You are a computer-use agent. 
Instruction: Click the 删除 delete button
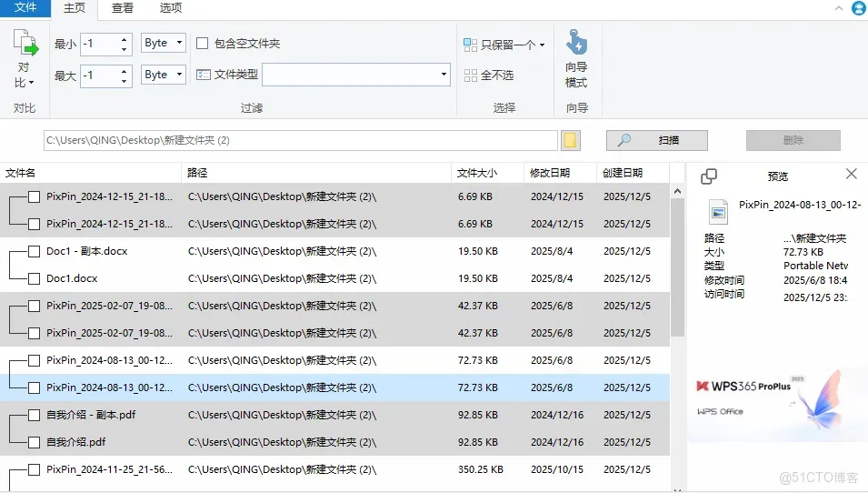click(793, 140)
